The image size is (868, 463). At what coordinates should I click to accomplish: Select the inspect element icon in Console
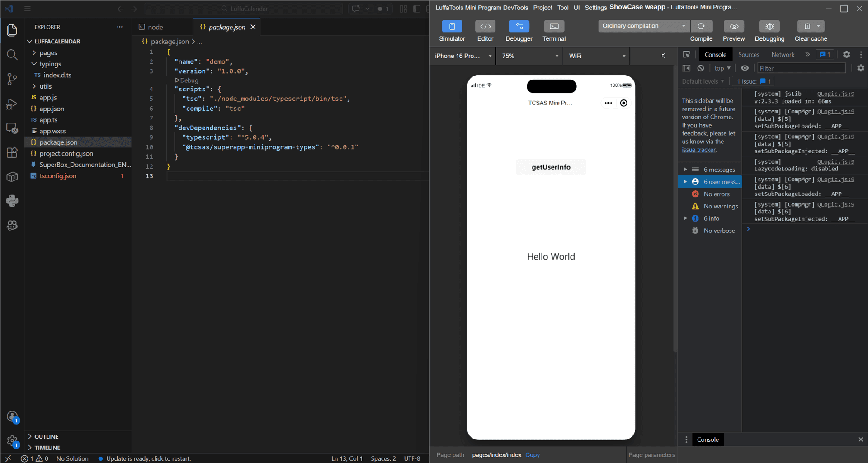pyautogui.click(x=687, y=54)
